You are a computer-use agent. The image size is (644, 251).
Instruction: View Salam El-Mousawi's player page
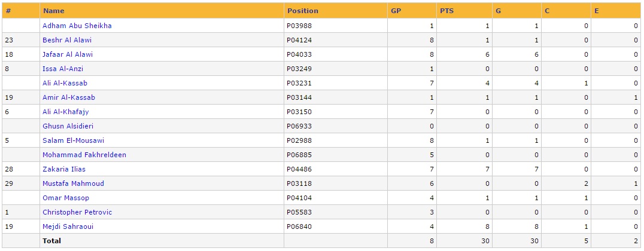(74, 140)
